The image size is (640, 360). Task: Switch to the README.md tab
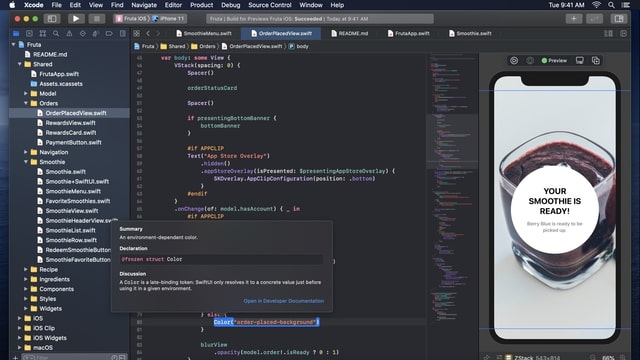click(350, 33)
